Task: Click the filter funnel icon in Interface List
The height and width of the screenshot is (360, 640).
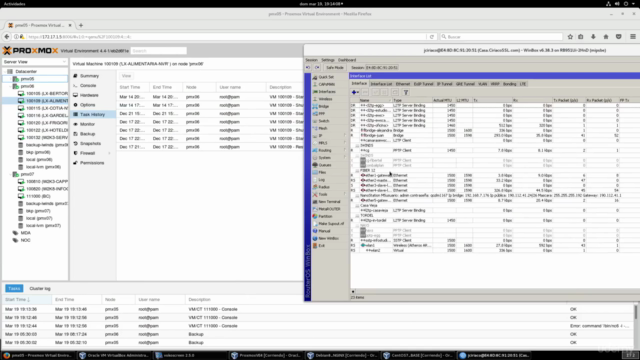Action: click(x=406, y=92)
